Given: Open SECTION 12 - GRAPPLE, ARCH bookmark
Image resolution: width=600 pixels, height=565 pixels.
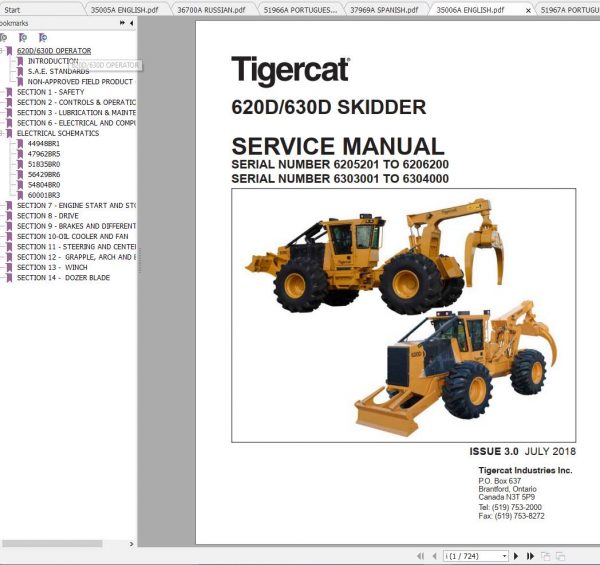Looking at the screenshot, I should click(76, 257).
